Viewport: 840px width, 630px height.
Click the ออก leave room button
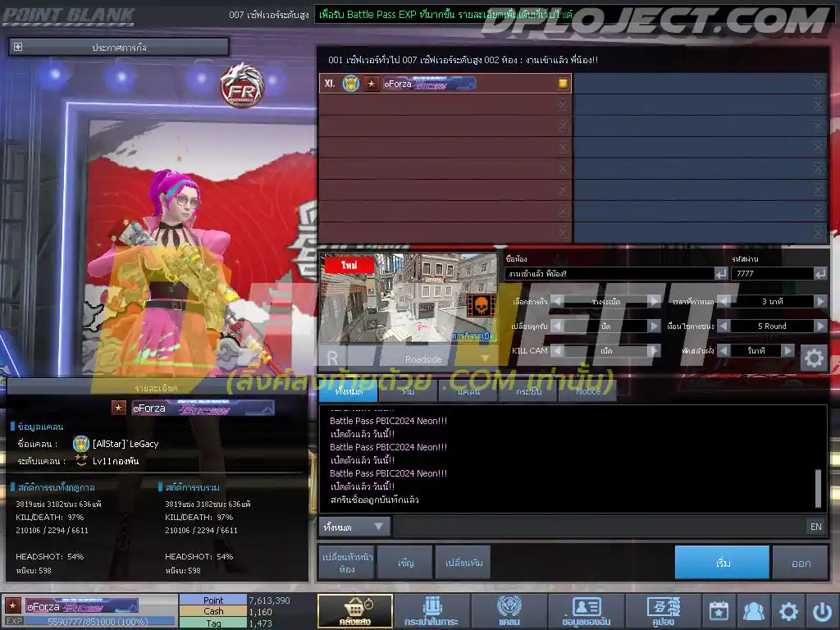click(801, 563)
